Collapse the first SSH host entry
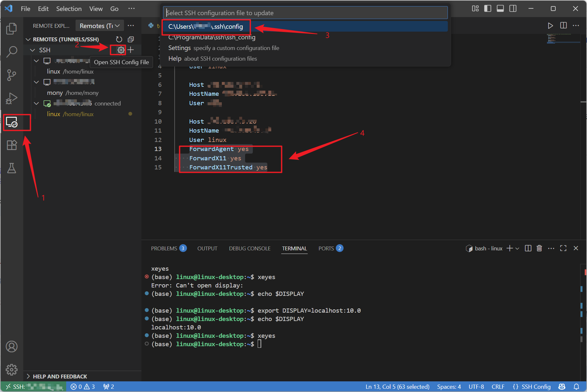 pyautogui.click(x=36, y=61)
